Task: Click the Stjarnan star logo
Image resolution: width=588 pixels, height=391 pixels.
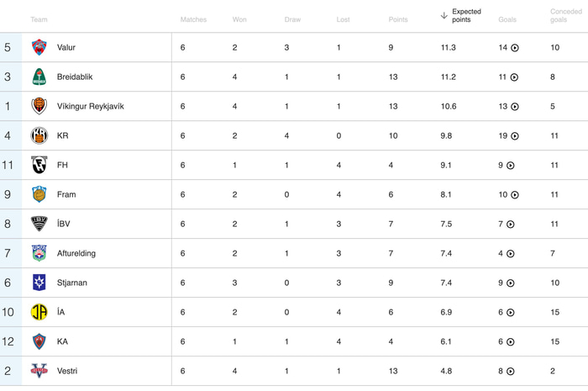Action: pyautogui.click(x=39, y=283)
